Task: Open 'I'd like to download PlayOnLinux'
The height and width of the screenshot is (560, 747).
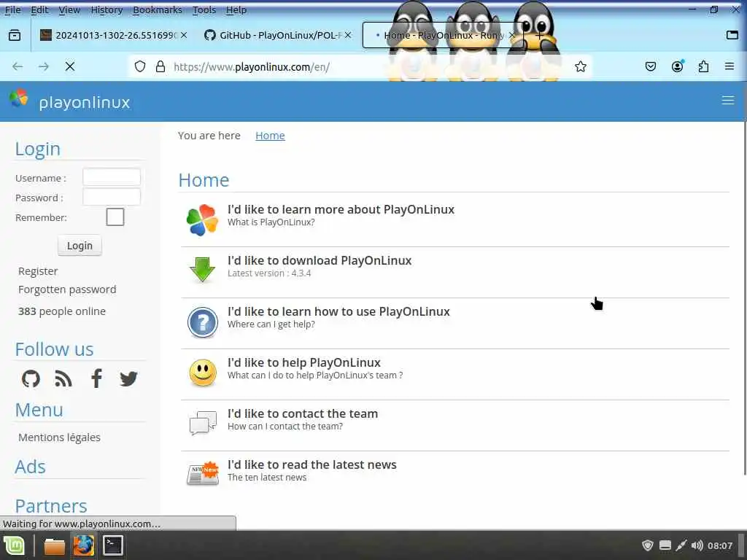Action: pyautogui.click(x=320, y=260)
